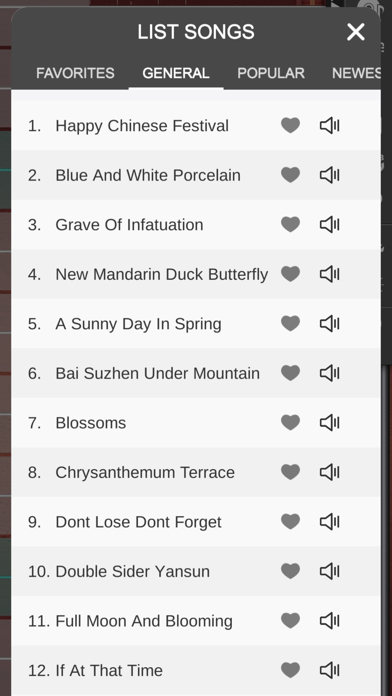
Task: Play preview of Double Sider Yansun
Action: pos(329,571)
